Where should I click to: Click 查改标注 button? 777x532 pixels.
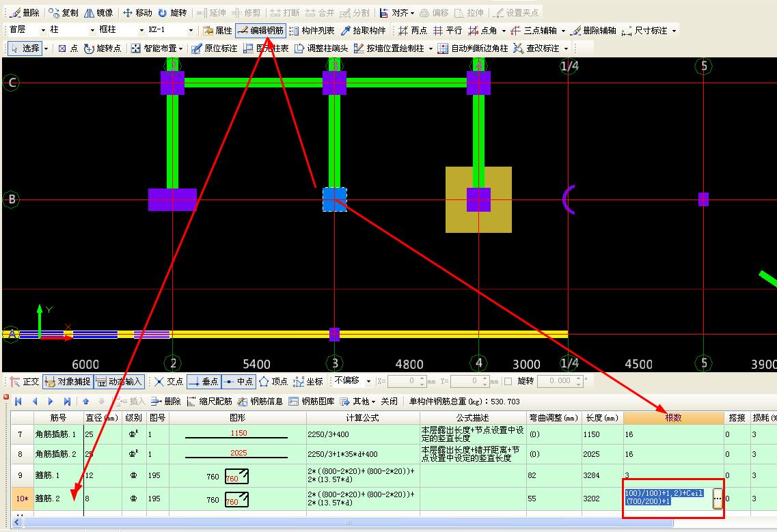[537, 48]
